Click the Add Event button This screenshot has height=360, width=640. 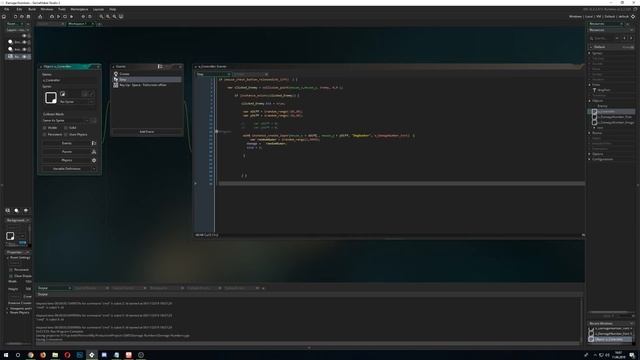147,132
